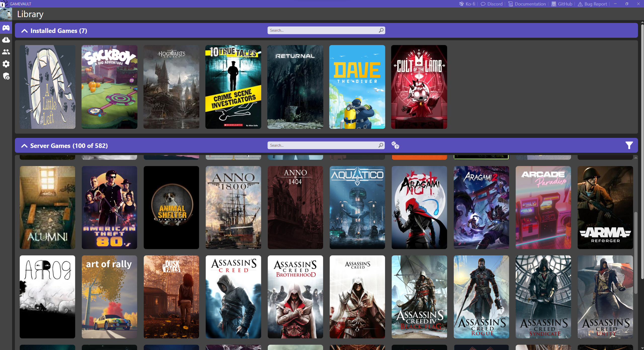Click the random game dice icon

click(395, 145)
